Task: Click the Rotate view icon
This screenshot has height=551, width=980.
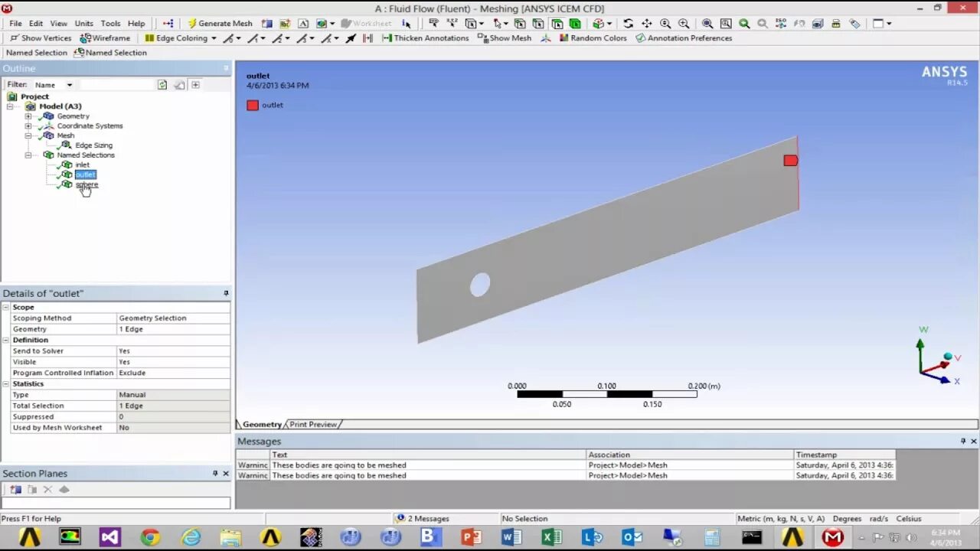Action: [628, 23]
